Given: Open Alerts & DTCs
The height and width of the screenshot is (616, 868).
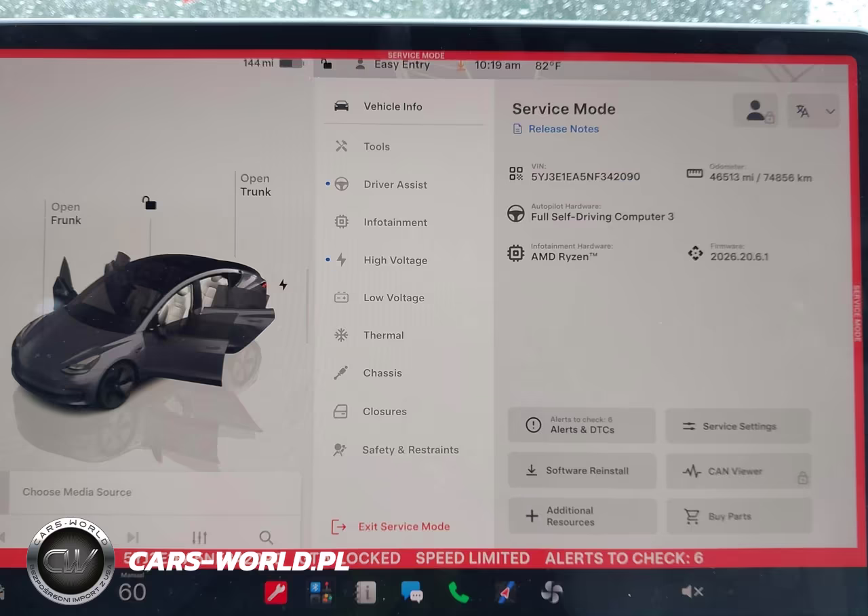Looking at the screenshot, I should tap(582, 425).
